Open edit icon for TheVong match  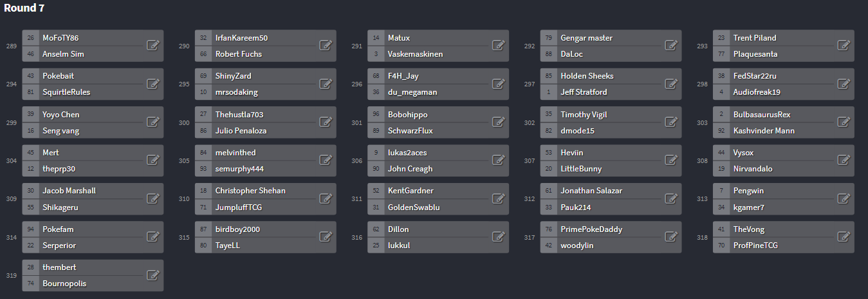pyautogui.click(x=844, y=237)
